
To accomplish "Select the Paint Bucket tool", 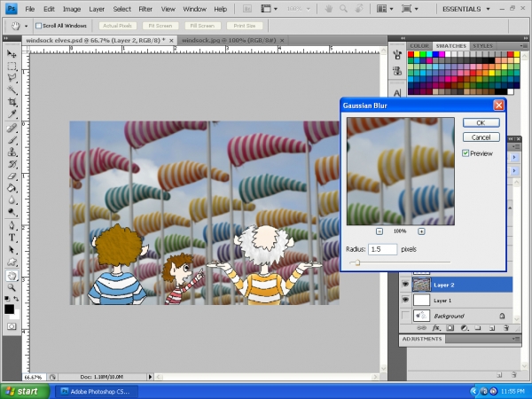I will coord(12,188).
